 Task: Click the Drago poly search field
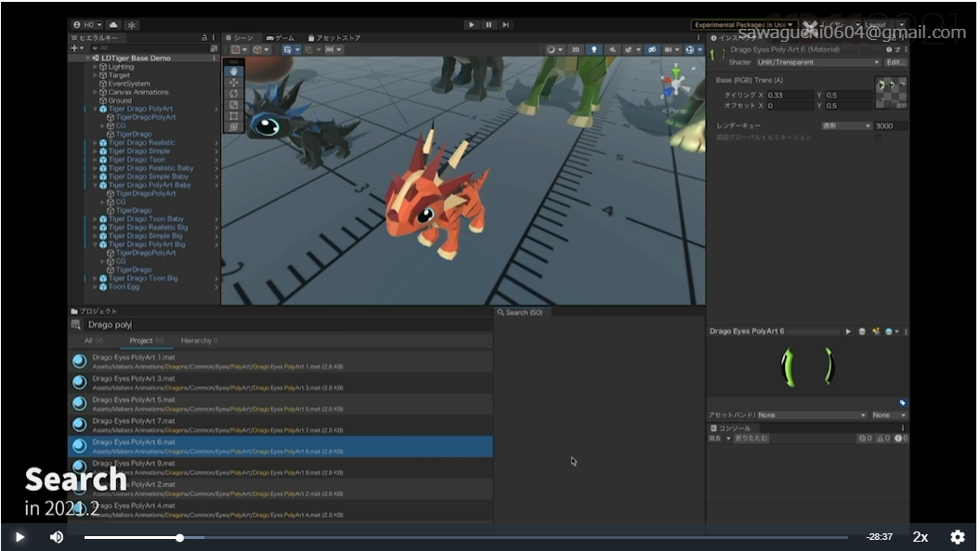point(288,324)
